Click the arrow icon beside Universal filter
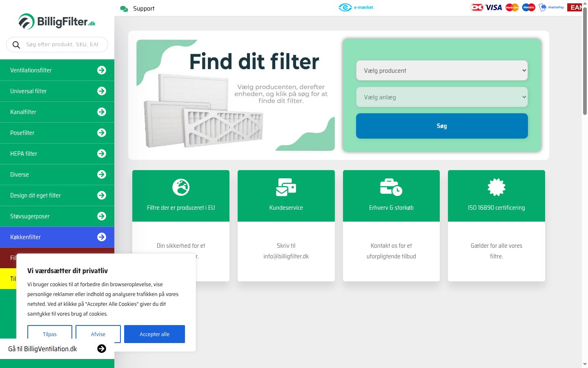 pos(102,91)
